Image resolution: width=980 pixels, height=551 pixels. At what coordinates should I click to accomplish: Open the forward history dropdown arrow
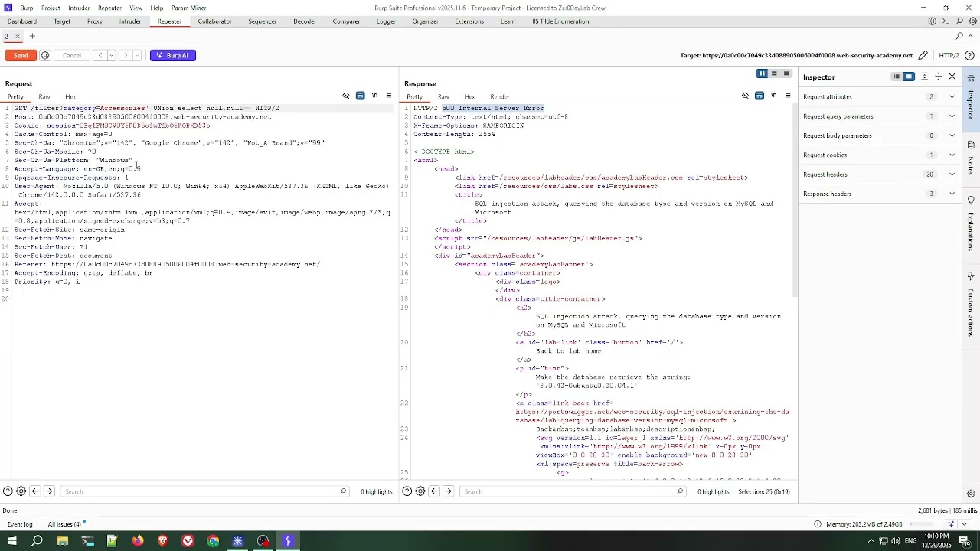click(x=138, y=55)
